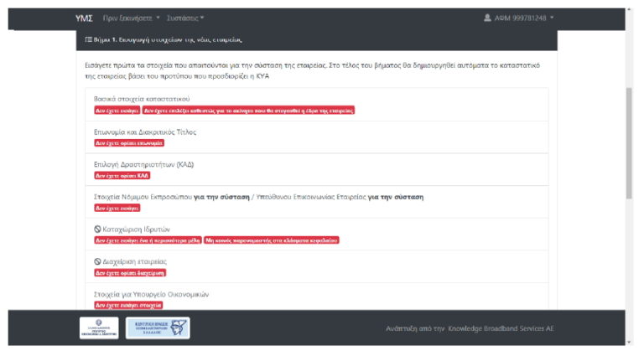Click the Knowledge Broadband Services AE link
The image size is (644, 361).
[x=501, y=329]
